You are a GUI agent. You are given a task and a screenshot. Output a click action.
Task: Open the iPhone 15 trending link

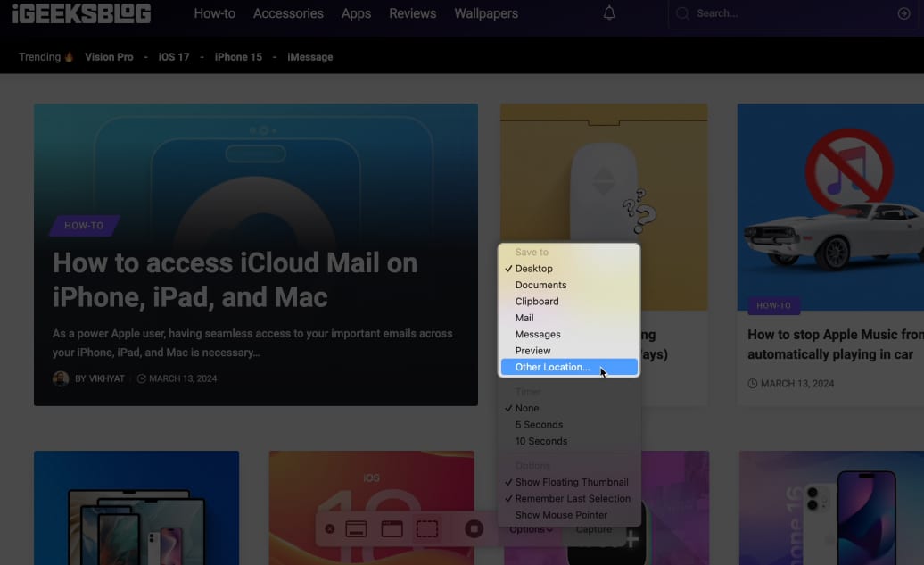tap(238, 57)
